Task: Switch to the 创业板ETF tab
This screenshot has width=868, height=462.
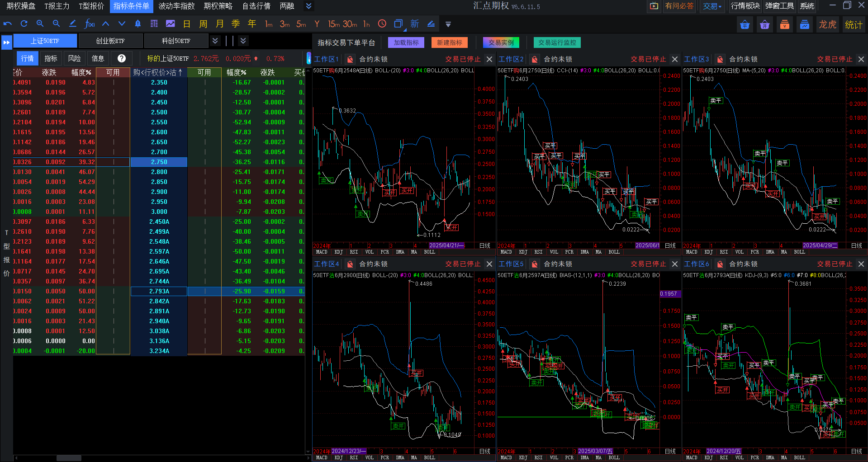Action: [110, 41]
